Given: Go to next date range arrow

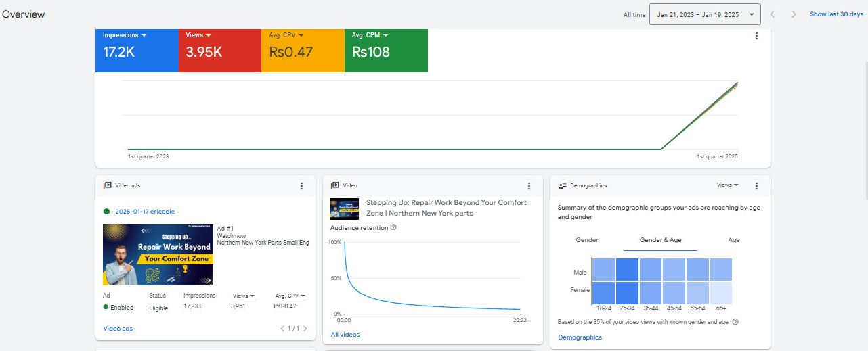Looking at the screenshot, I should pyautogui.click(x=794, y=14).
